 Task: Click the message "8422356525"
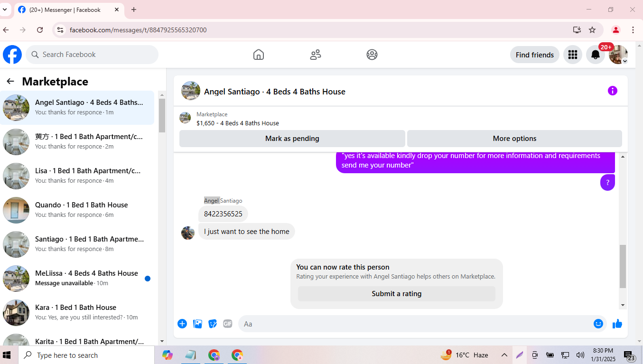[223, 214]
